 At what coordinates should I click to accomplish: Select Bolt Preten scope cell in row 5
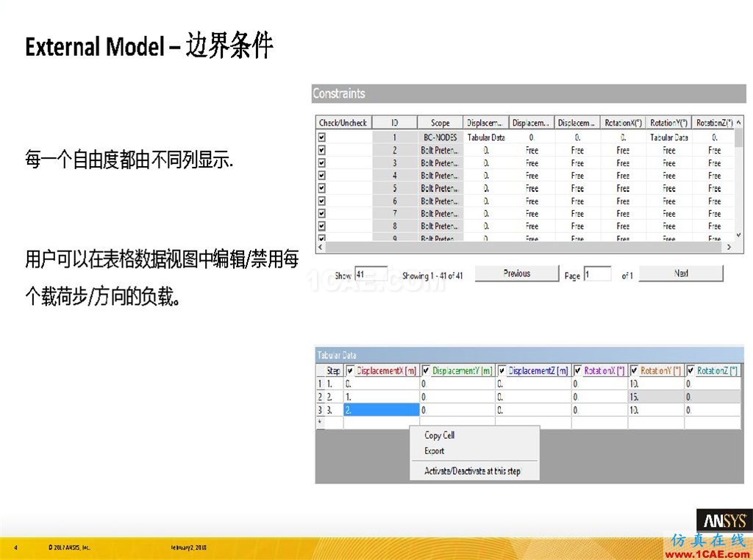[440, 188]
